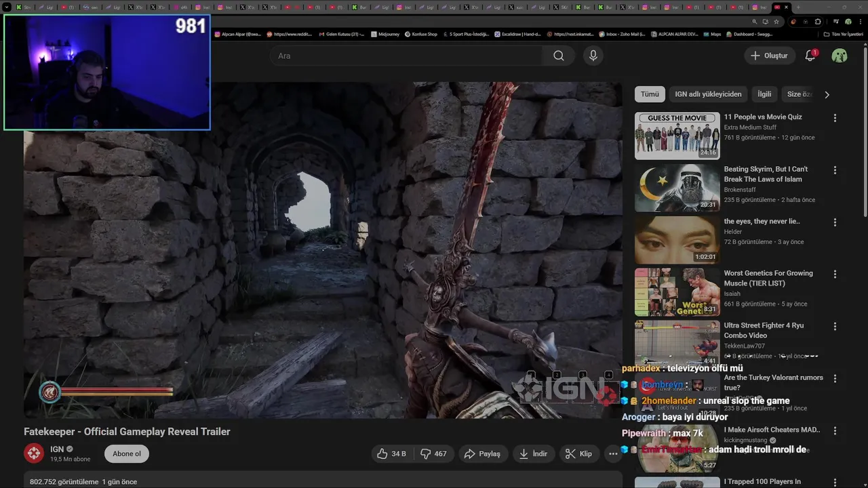Open I Make Airsoft Cheaters MAD title
The height and width of the screenshot is (488, 868).
772,430
